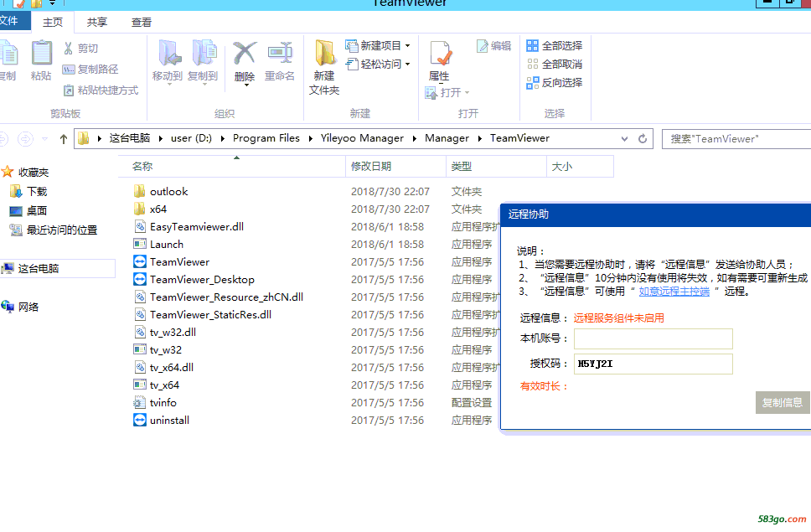Viewport: 811px width, 532px height.
Task: Switch to the Home (主页) tab
Action: [x=53, y=23]
